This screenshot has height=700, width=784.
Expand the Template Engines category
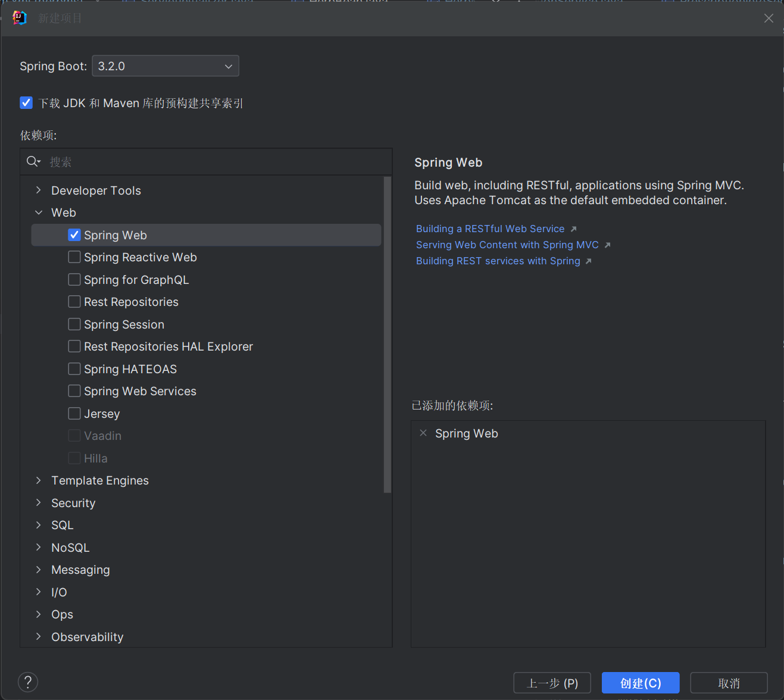(x=39, y=480)
